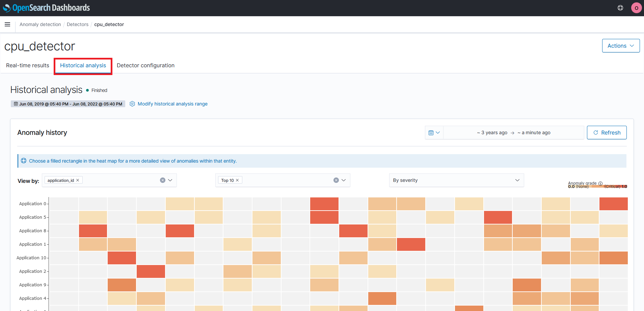
Task: Click the gear icon beside Modify range
Action: pyautogui.click(x=132, y=104)
